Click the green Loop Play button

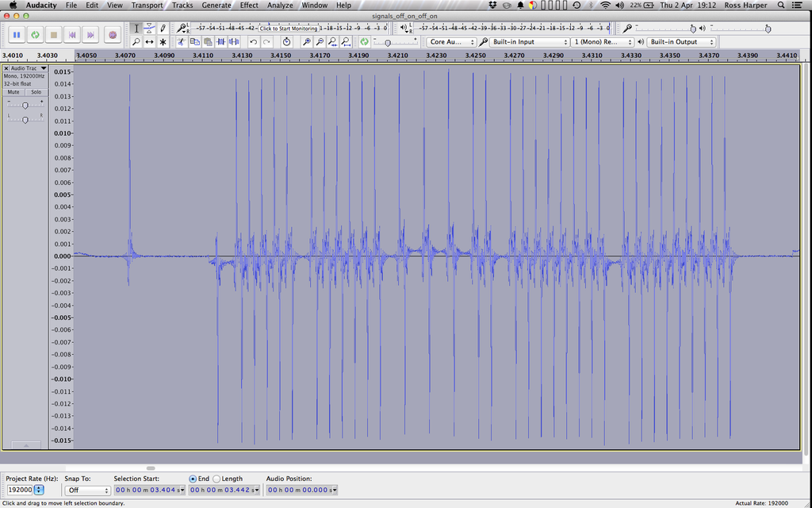(x=35, y=35)
